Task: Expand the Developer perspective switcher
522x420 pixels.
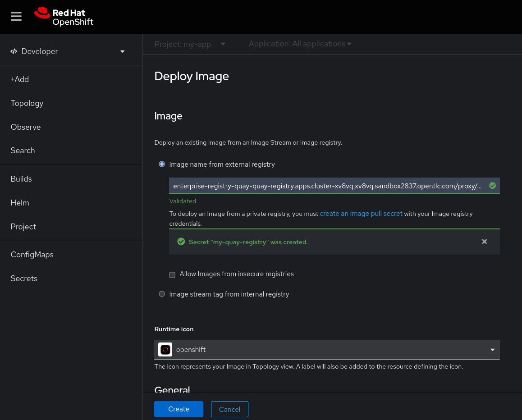Action: [68, 51]
